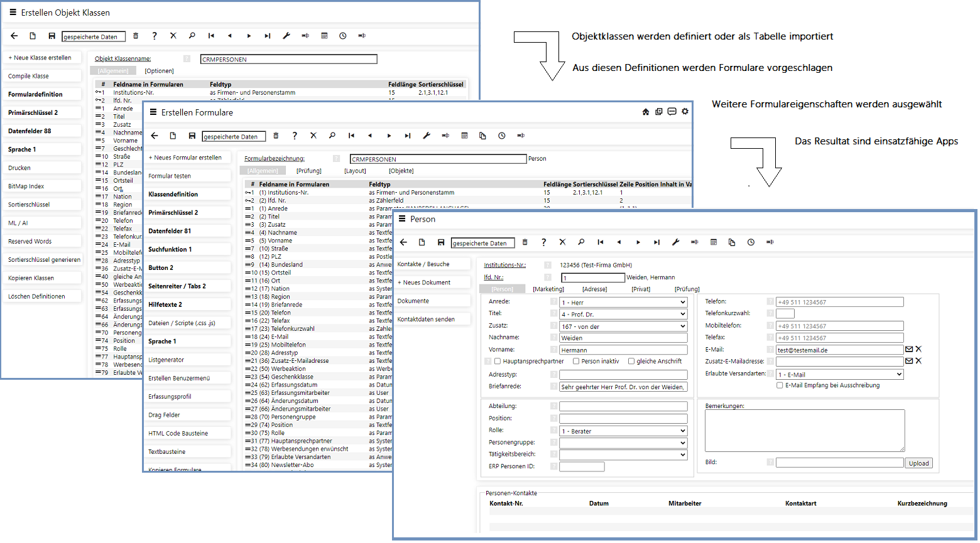Click into the Nachname field with Weiden
Viewport: 980px width, 543px height.
623,338
